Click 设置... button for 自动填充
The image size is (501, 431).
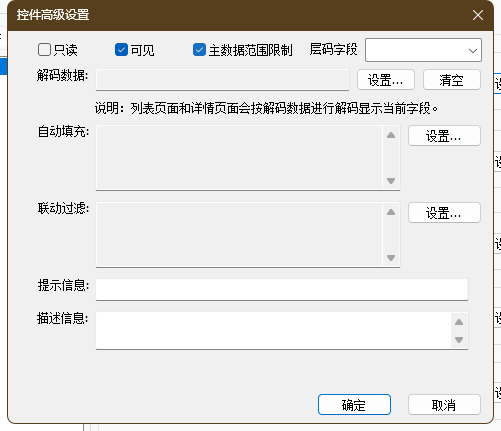tap(444, 136)
